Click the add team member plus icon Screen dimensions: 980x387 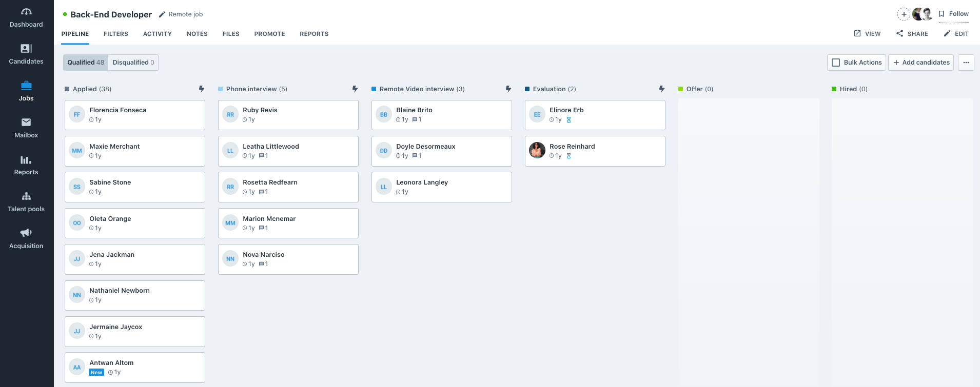tap(904, 14)
